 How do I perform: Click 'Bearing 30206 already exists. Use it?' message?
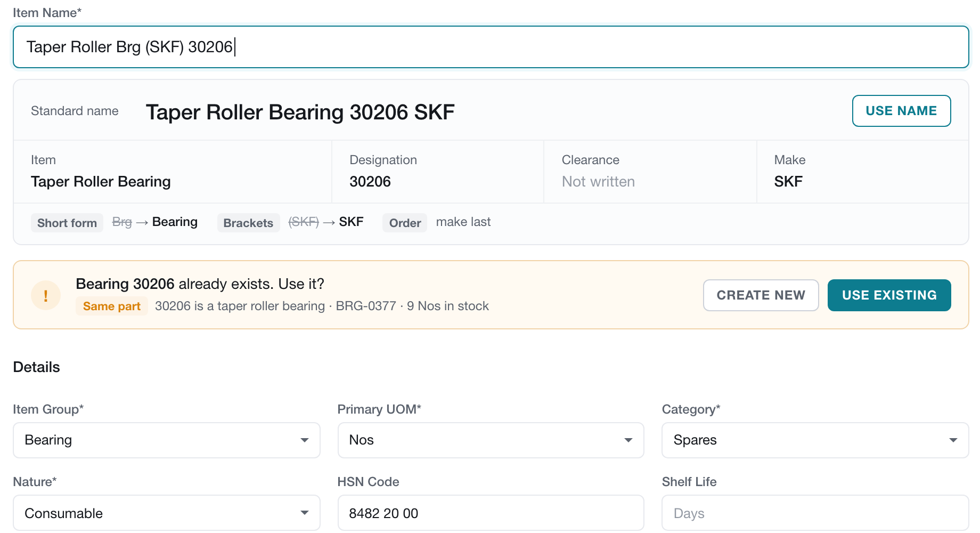click(x=200, y=284)
